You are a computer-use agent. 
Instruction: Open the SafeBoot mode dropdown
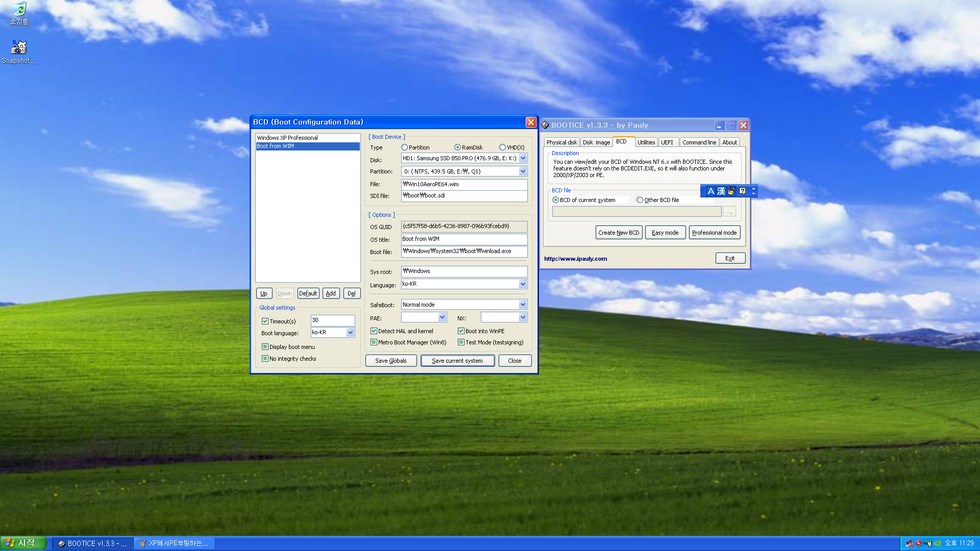[523, 305]
